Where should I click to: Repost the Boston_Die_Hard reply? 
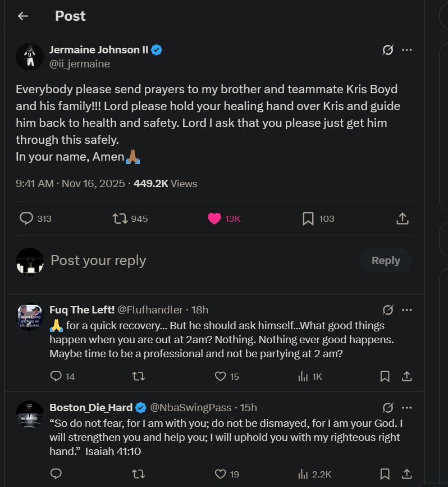pos(138,474)
